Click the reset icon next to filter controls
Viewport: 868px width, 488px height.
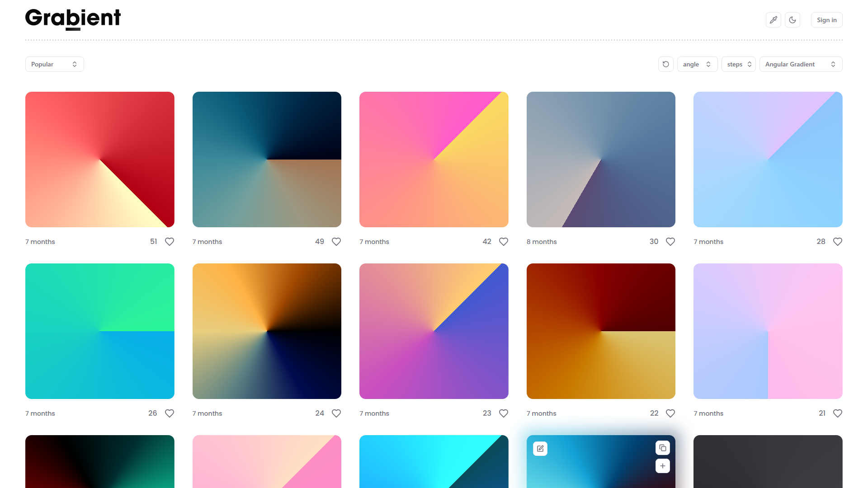pyautogui.click(x=665, y=64)
